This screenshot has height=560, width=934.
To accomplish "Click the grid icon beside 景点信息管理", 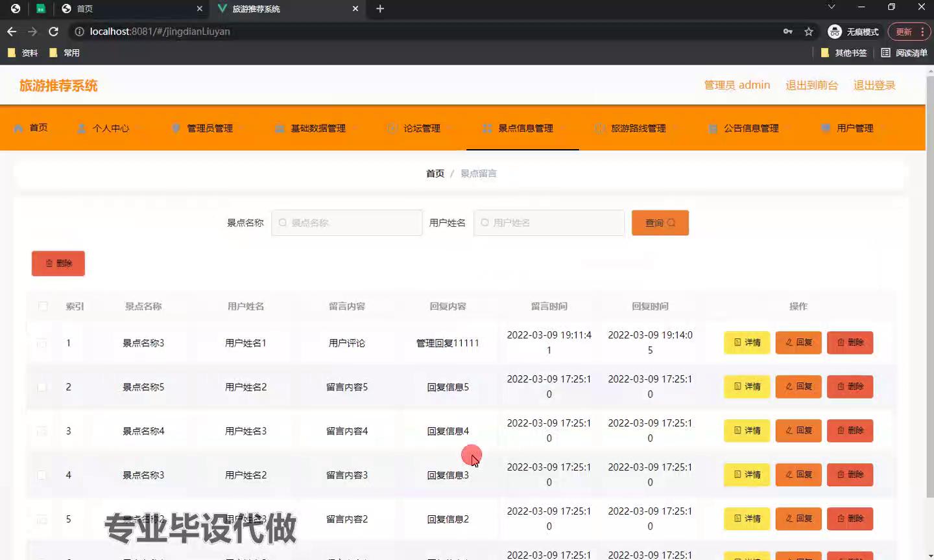I will (487, 128).
